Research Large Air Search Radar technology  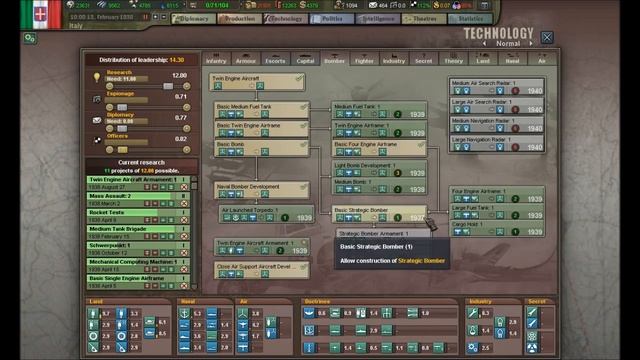click(497, 105)
